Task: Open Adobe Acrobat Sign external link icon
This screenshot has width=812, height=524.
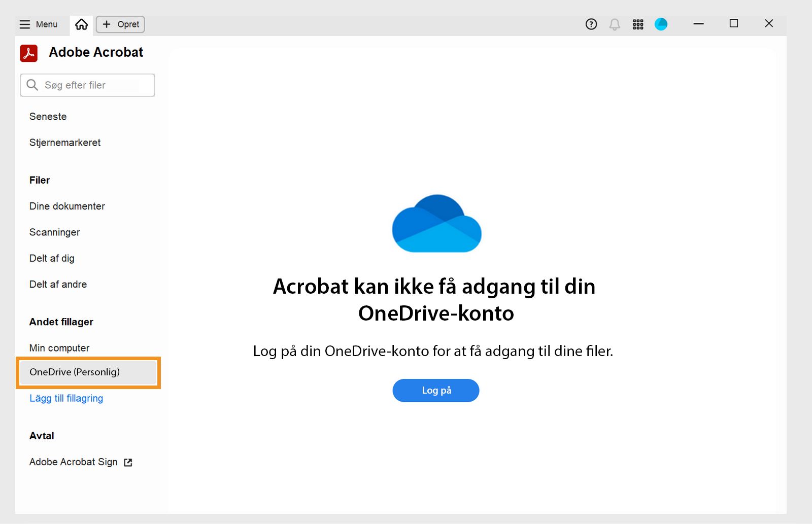Action: 128,462
